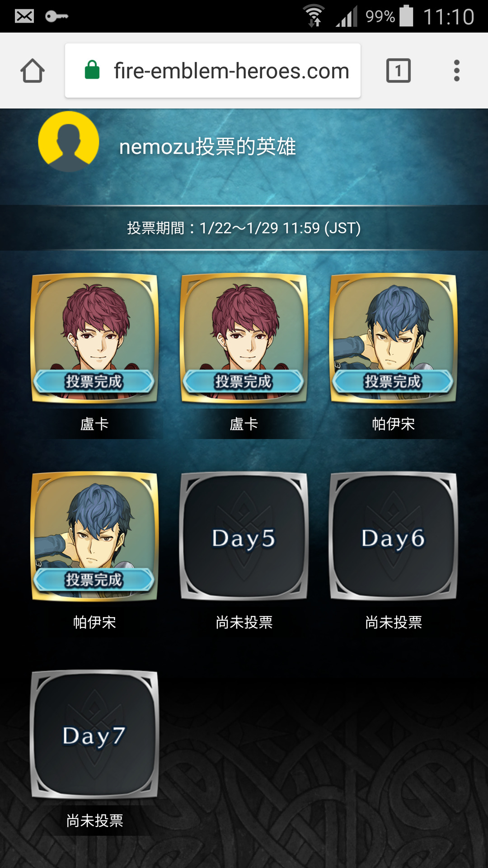The height and width of the screenshot is (868, 488).
Task: Open the tab switcher showing 1 tab
Action: [x=399, y=71]
